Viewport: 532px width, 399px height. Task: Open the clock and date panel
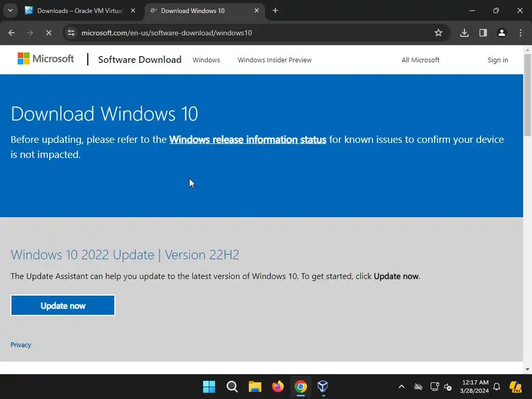click(x=474, y=387)
